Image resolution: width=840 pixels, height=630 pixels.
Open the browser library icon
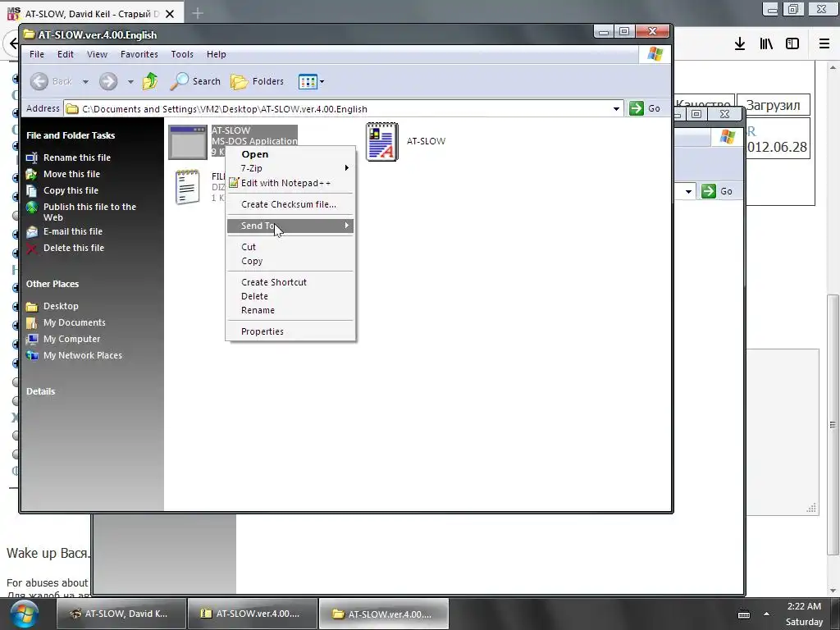tap(766, 43)
